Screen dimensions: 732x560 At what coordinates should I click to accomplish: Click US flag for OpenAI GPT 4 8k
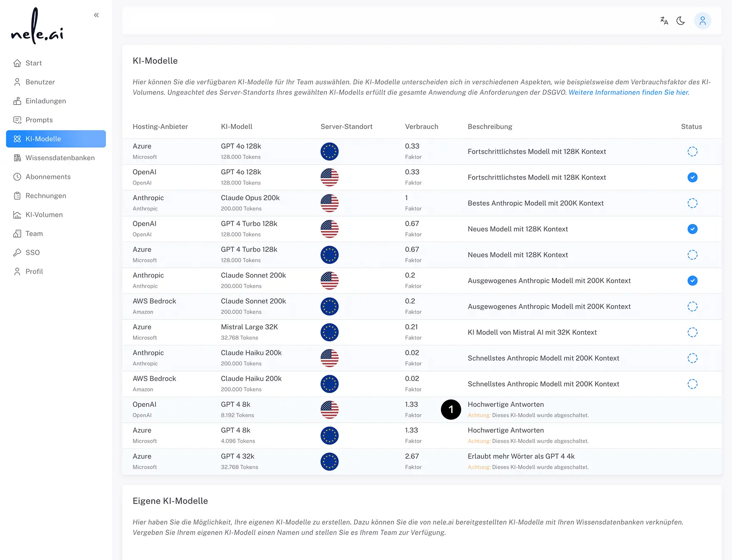329,410
